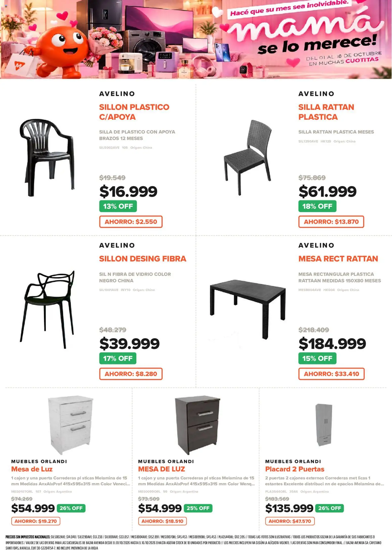This screenshot has height=550, width=392.
Task: Select the Placard 2 Puertas title
Action: coord(295,469)
